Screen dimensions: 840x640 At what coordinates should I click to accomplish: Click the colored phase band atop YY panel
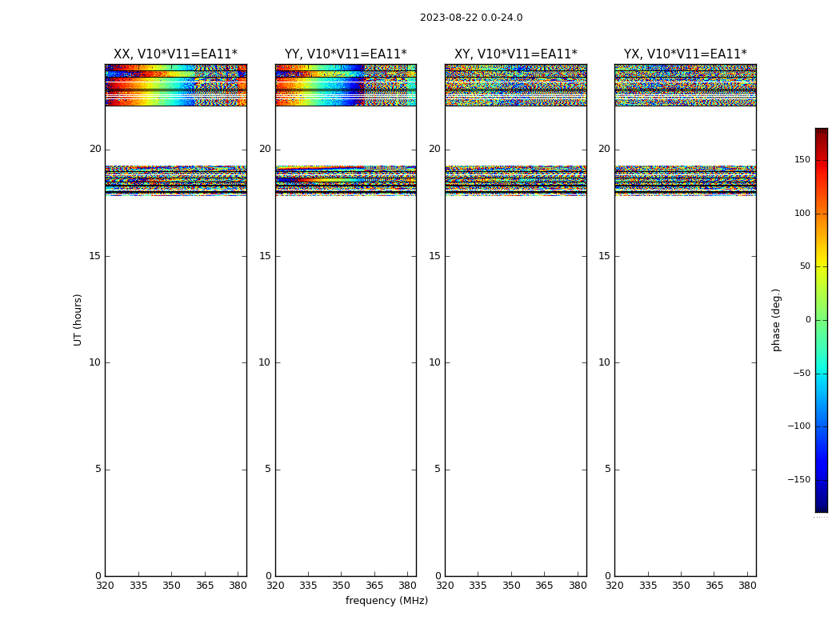click(x=346, y=85)
